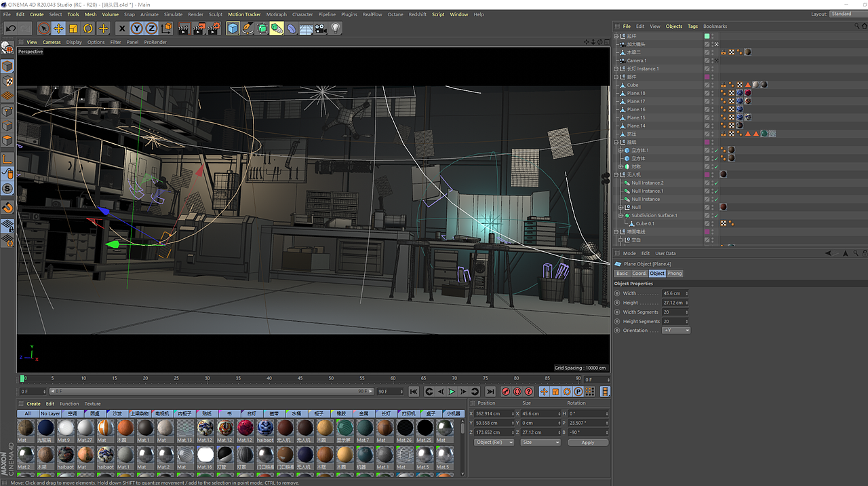Viewport: 868px width, 486px height.
Task: Click the Spline Pen tool icon
Action: 248,29
